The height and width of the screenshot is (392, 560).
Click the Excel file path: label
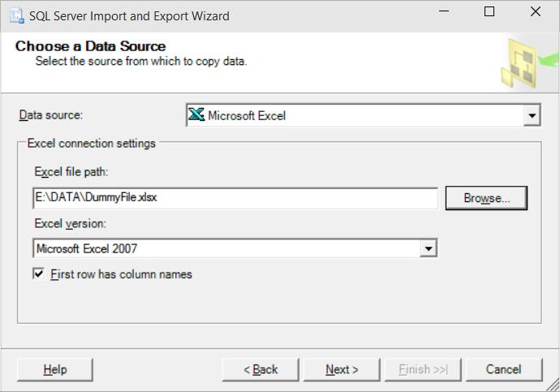tap(71, 172)
